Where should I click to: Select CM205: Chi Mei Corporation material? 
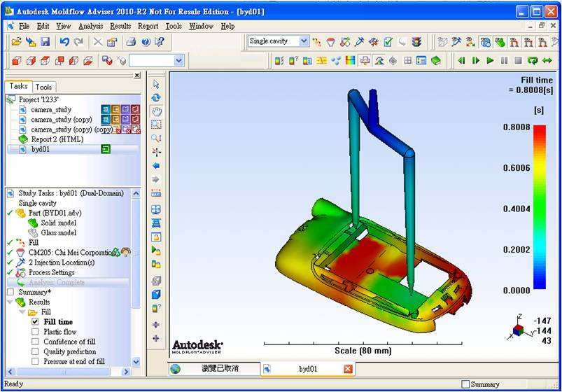71,253
